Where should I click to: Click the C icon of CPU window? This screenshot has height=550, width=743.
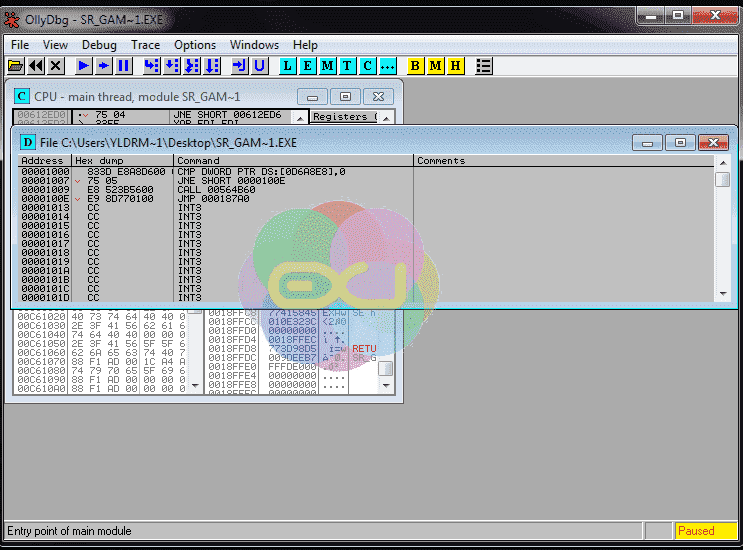(22, 96)
